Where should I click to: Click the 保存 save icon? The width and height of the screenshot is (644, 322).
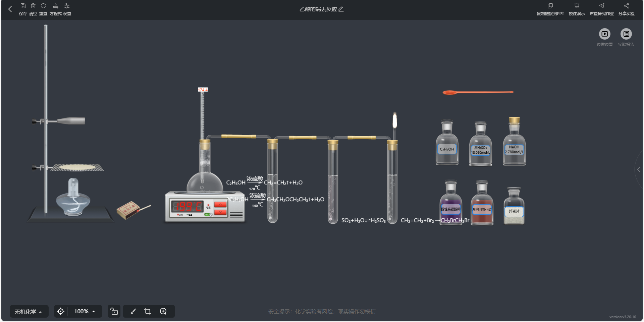pyautogui.click(x=23, y=6)
